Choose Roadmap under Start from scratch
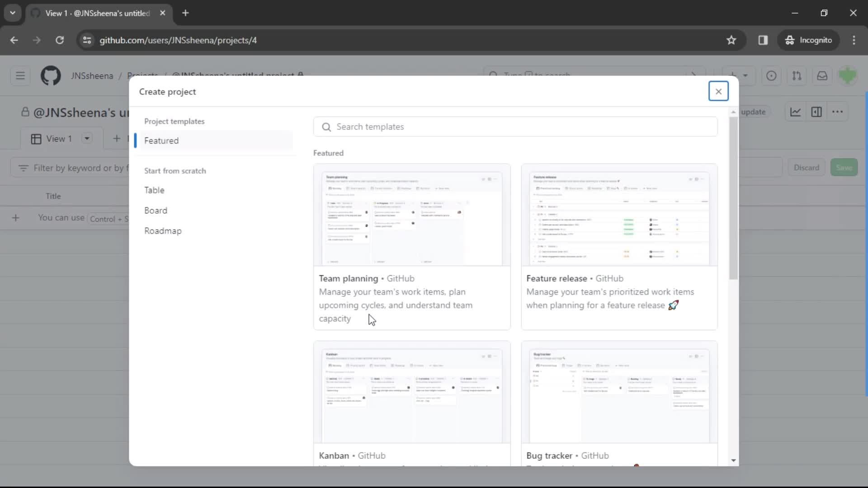The image size is (868, 488). click(x=163, y=231)
